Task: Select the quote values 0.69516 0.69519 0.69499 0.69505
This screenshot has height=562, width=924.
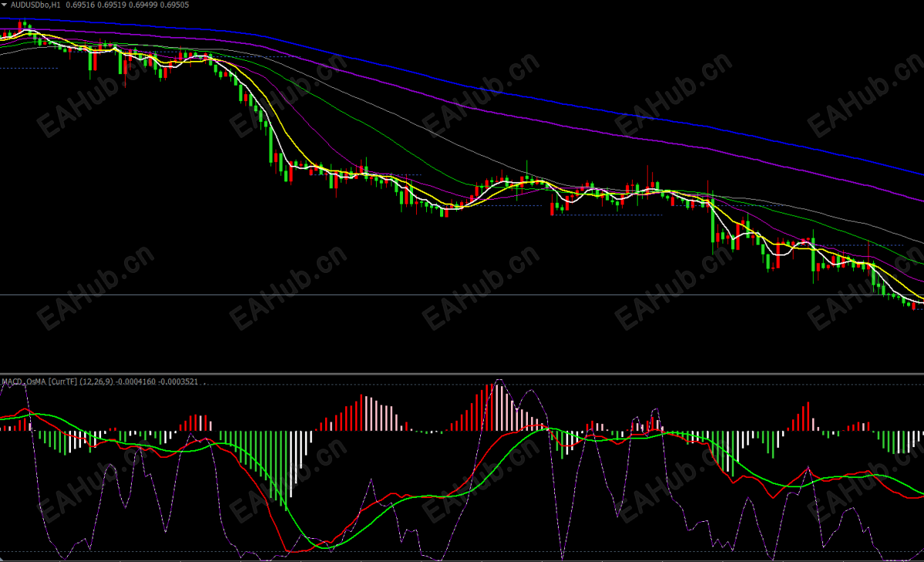Action: tap(127, 5)
